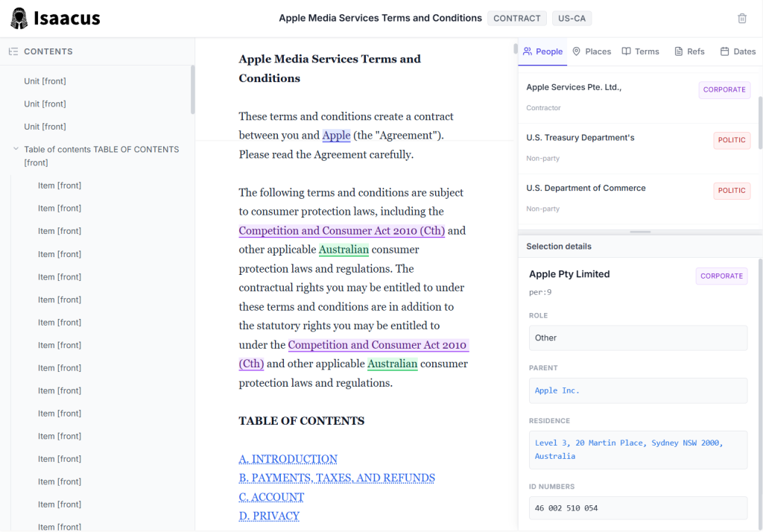Viewport: 763px width, 532px height.
Task: Click the Contents list icon in sidebar
Action: pyautogui.click(x=13, y=51)
